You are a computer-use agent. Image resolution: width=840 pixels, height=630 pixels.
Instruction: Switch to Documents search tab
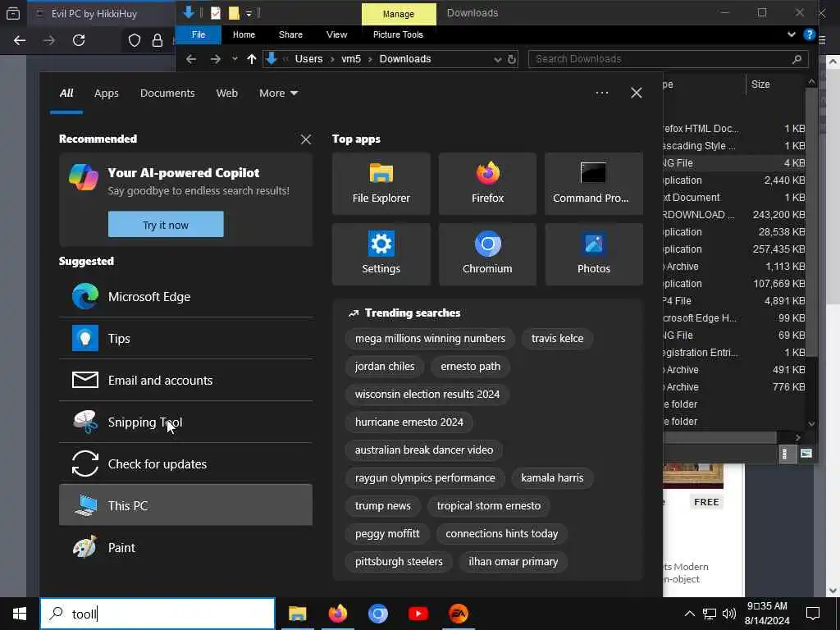[x=167, y=94]
